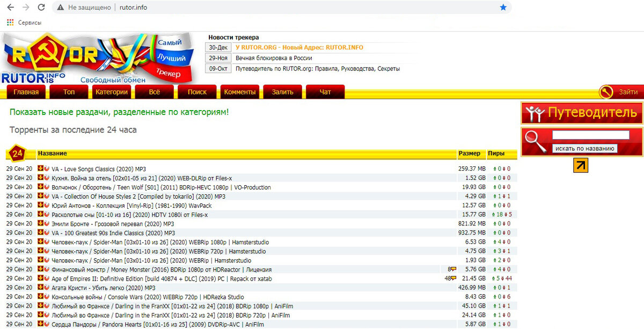Open magnet link for Pandora Hearts DVDRip-AVC
644x329 pixels.
click(47, 324)
